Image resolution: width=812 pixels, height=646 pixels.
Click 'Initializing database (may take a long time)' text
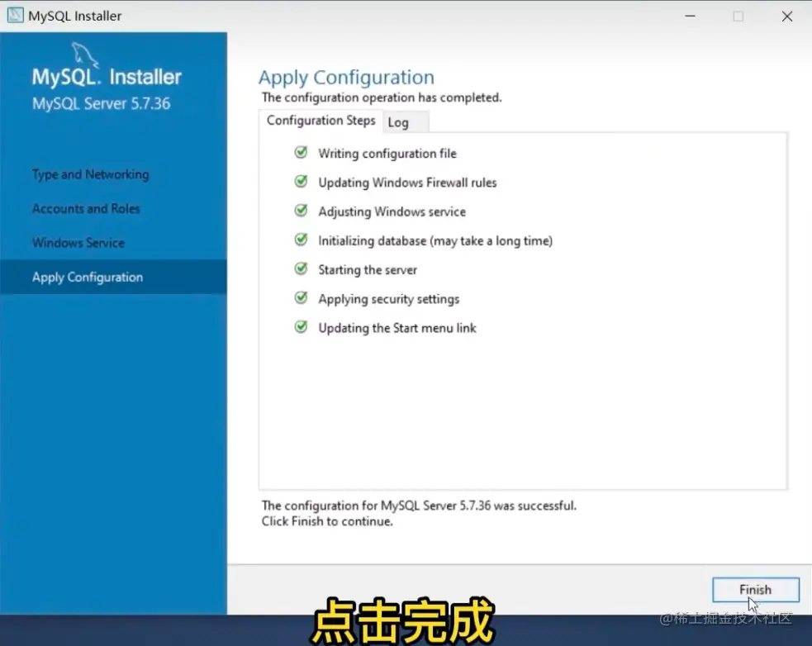pos(435,241)
